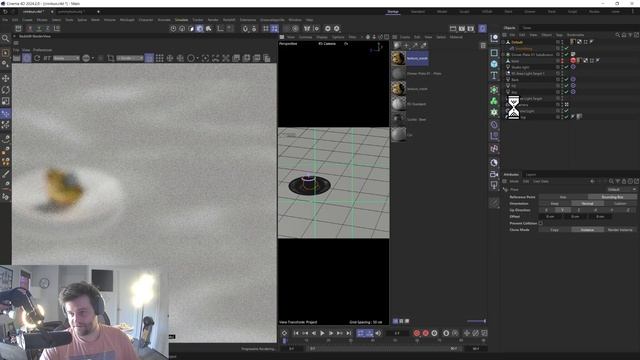Play the animation forward

(x=322, y=333)
